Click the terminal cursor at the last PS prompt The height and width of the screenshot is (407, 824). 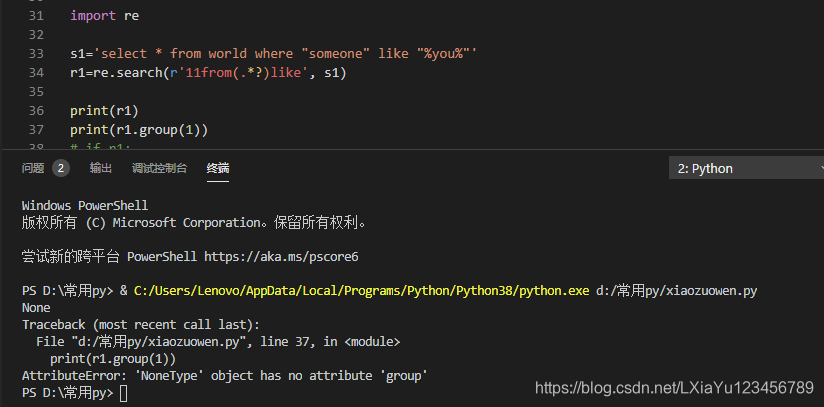[123, 393]
